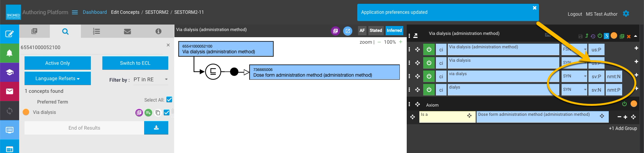Click into the concept search field 65541000052100
The width and height of the screenshot is (644, 153).
point(92,47)
